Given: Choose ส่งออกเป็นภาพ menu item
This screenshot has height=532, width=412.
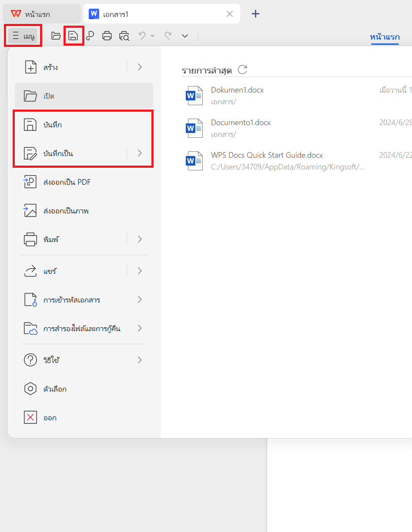Looking at the screenshot, I should point(84,211).
